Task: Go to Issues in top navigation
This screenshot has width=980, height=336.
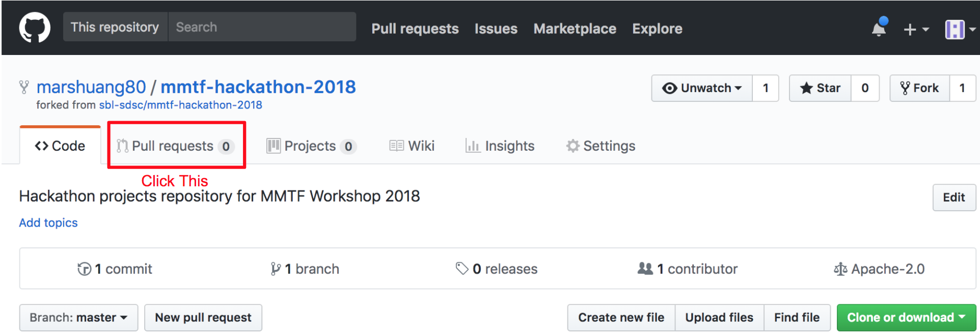Action: click(496, 29)
